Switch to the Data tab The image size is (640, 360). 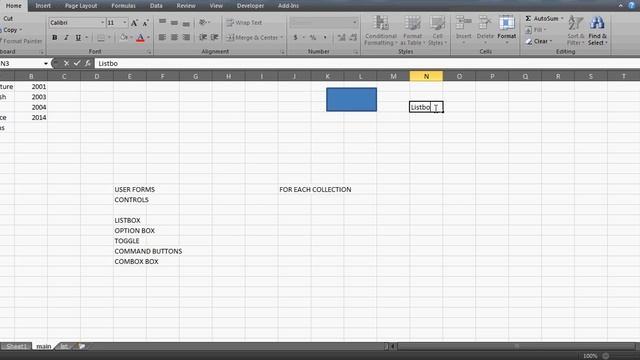click(156, 6)
